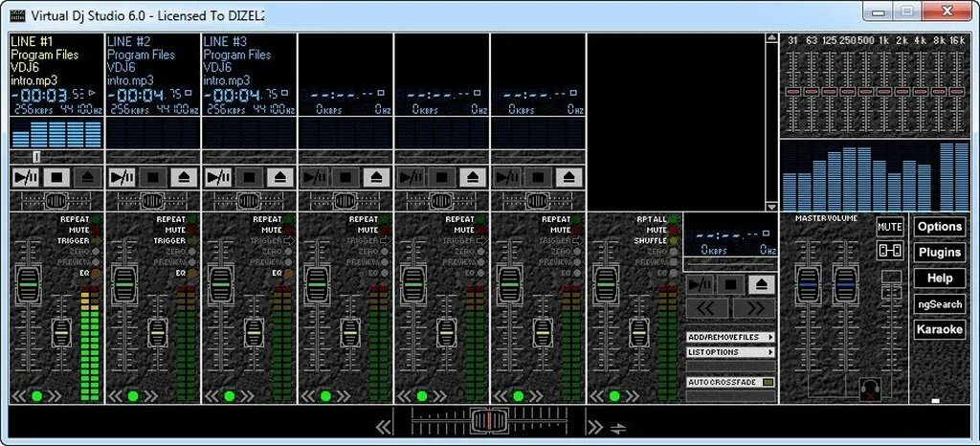Mute the playlist channel
This screenshot has height=446, width=980.
point(673,231)
